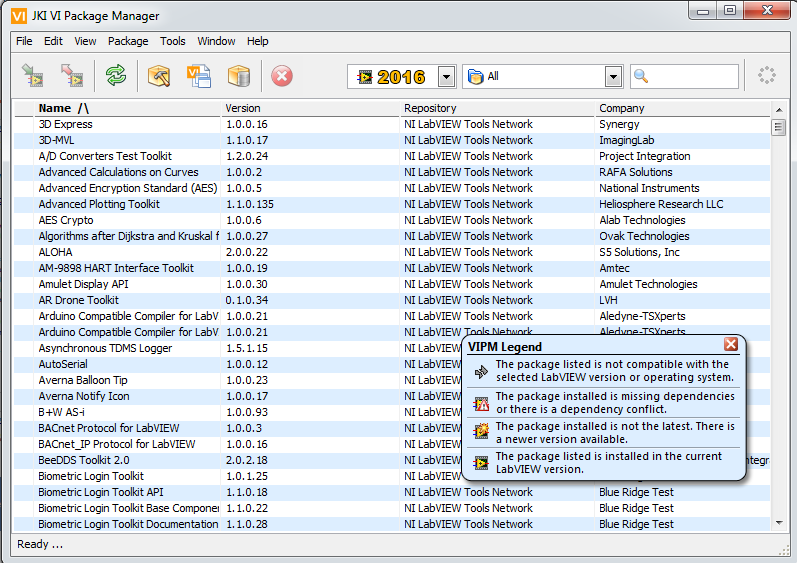The width and height of the screenshot is (797, 563).
Task: Select the ALOHA package
Action: pos(391,253)
